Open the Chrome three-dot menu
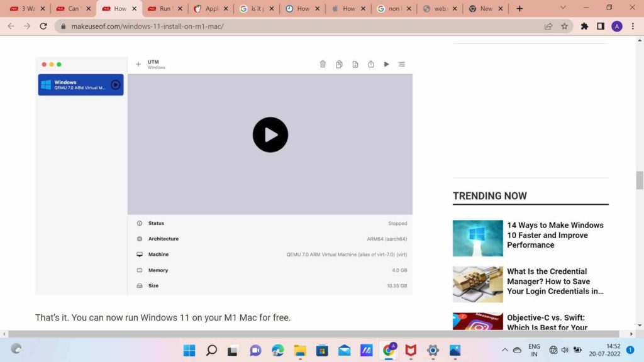The width and height of the screenshot is (644, 362). click(633, 26)
